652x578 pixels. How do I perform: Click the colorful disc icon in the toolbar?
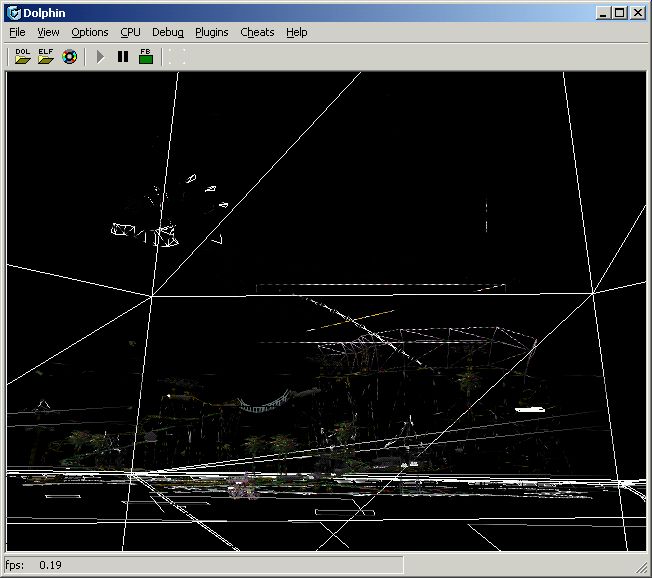[69, 57]
